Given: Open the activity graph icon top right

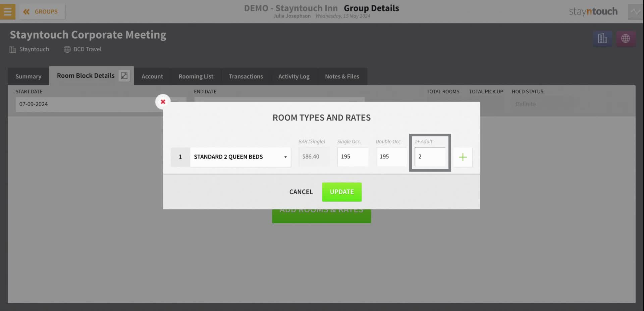Looking at the screenshot, I should coord(635,12).
